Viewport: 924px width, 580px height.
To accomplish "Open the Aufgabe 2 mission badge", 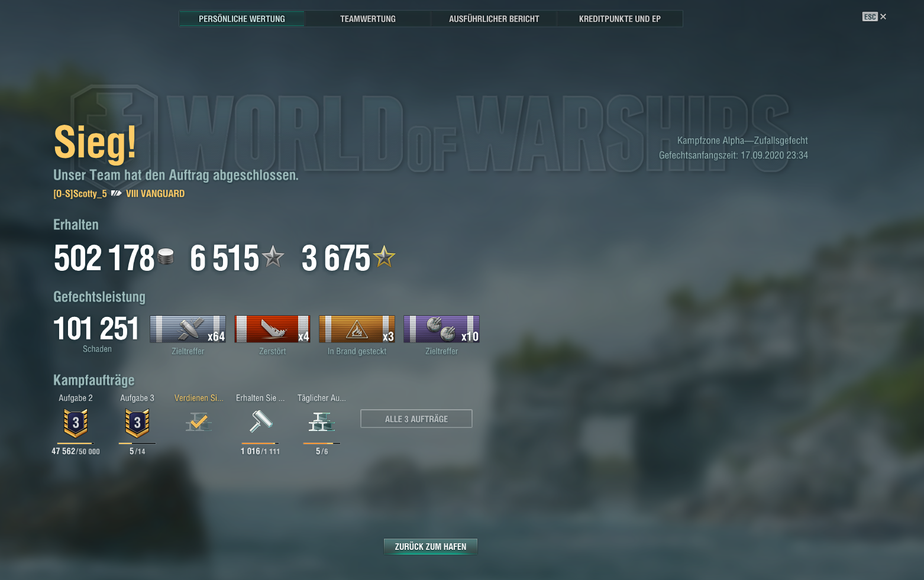I will click(76, 423).
